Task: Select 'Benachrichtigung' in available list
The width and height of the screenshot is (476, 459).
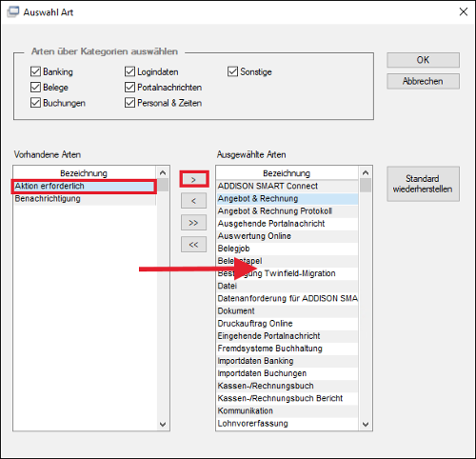Action: pyautogui.click(x=85, y=199)
